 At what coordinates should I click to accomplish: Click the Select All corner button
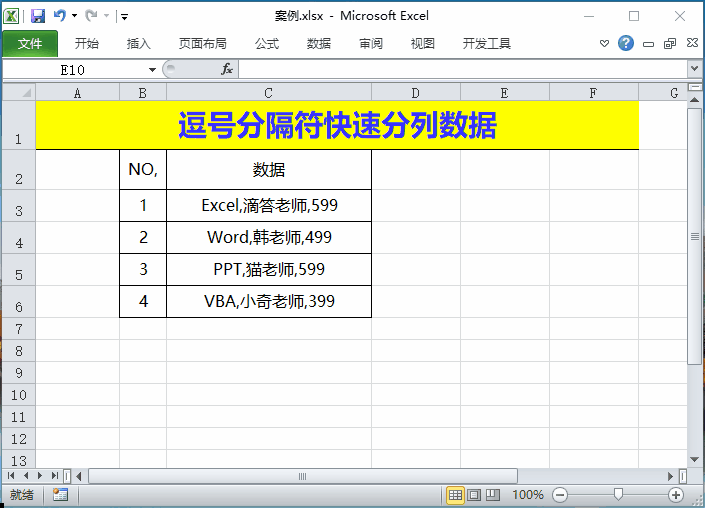pos(18,93)
